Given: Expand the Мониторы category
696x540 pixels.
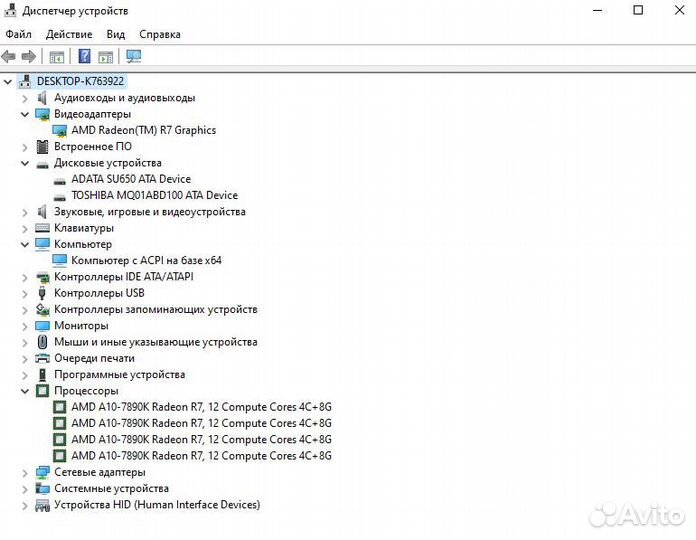Looking at the screenshot, I should [25, 326].
